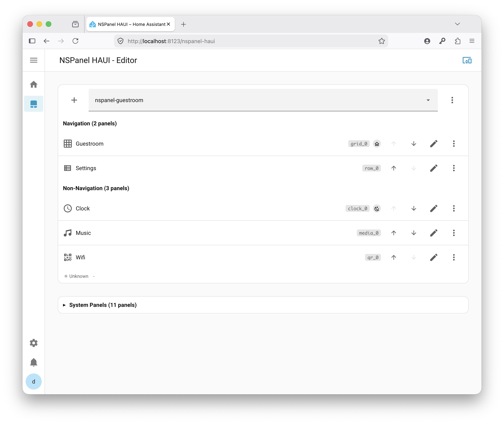This screenshot has width=504, height=424.
Task: Open the browser passwords key icon
Action: coord(442,41)
